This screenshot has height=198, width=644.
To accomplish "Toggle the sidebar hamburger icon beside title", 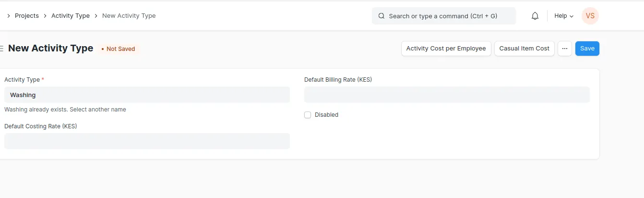I will (1, 49).
